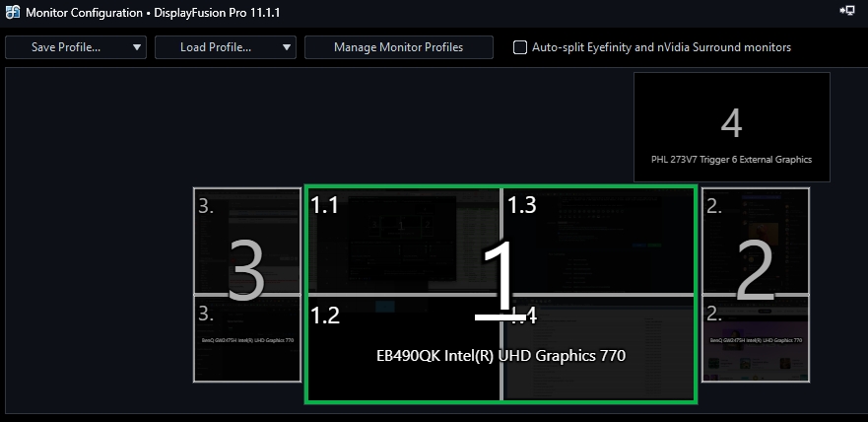Click Manage Monitor Profiles button
This screenshot has height=422, width=868.
(x=398, y=47)
